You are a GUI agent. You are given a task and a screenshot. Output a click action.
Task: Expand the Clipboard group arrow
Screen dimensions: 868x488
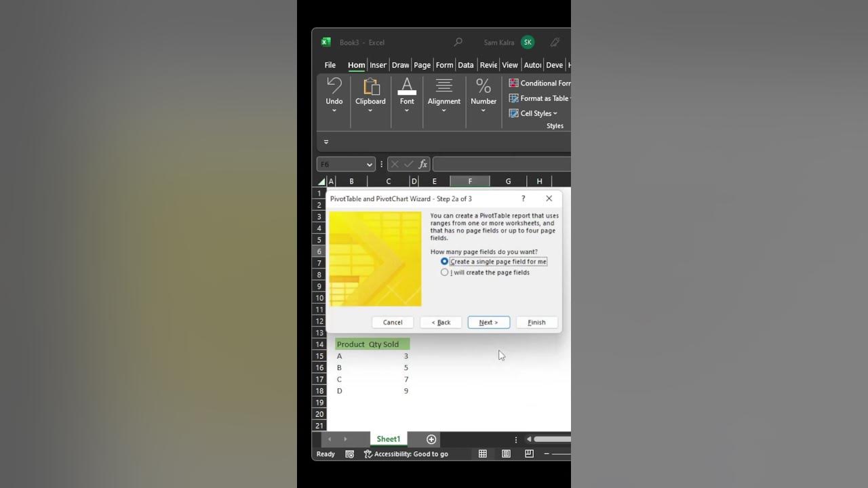coord(370,110)
